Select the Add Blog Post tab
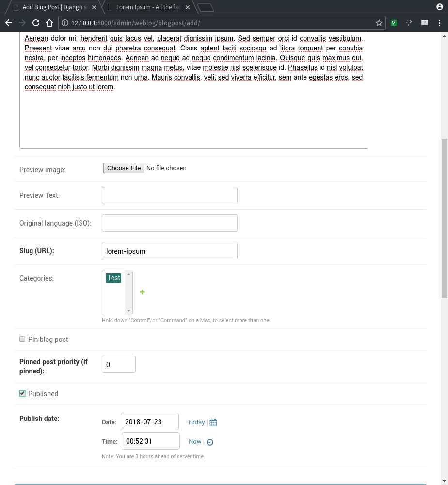The width and height of the screenshot is (448, 485). (53, 7)
